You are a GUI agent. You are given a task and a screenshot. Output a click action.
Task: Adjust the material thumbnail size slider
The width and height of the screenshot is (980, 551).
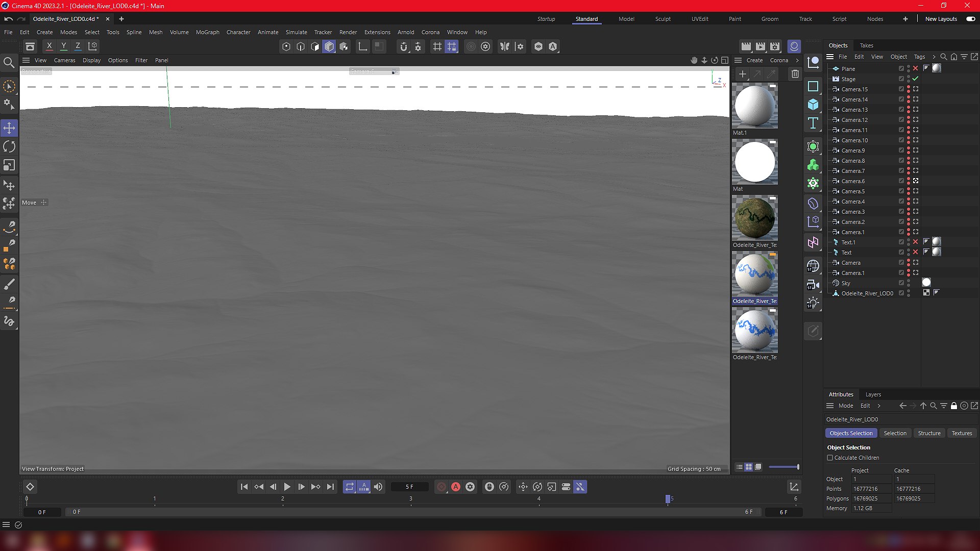(x=784, y=467)
